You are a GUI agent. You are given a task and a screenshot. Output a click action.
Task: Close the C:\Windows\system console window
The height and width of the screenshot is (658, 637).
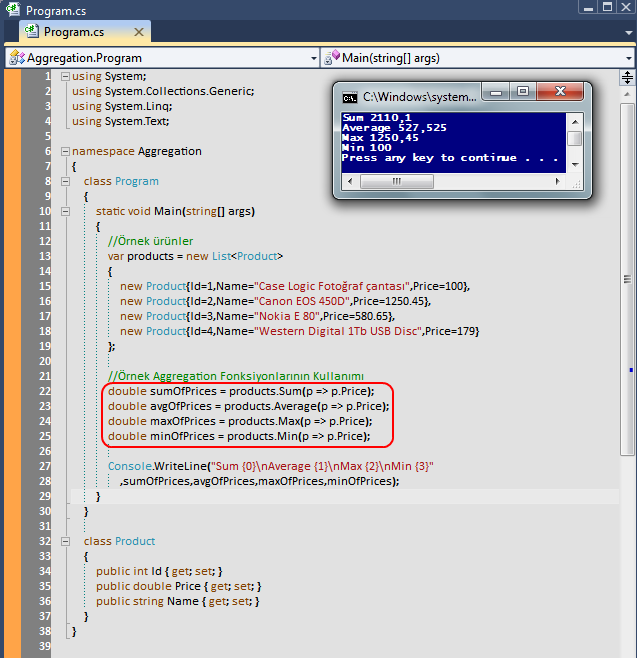click(x=559, y=92)
